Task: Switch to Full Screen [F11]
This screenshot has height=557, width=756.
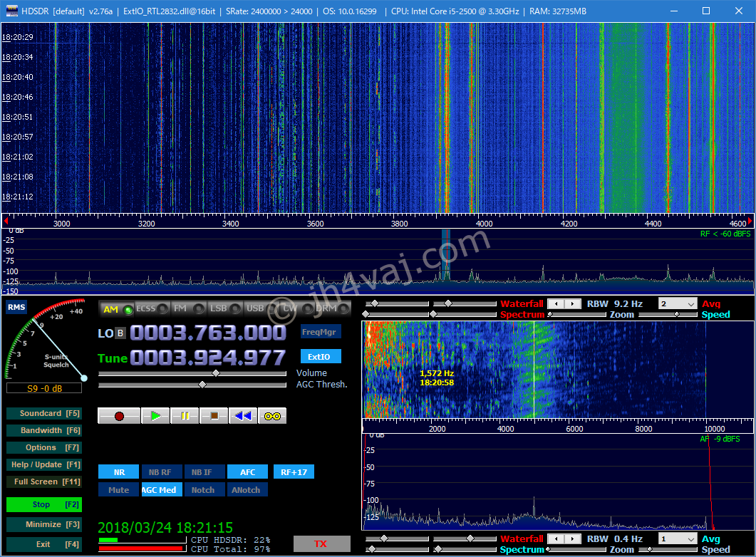Action: point(44,481)
